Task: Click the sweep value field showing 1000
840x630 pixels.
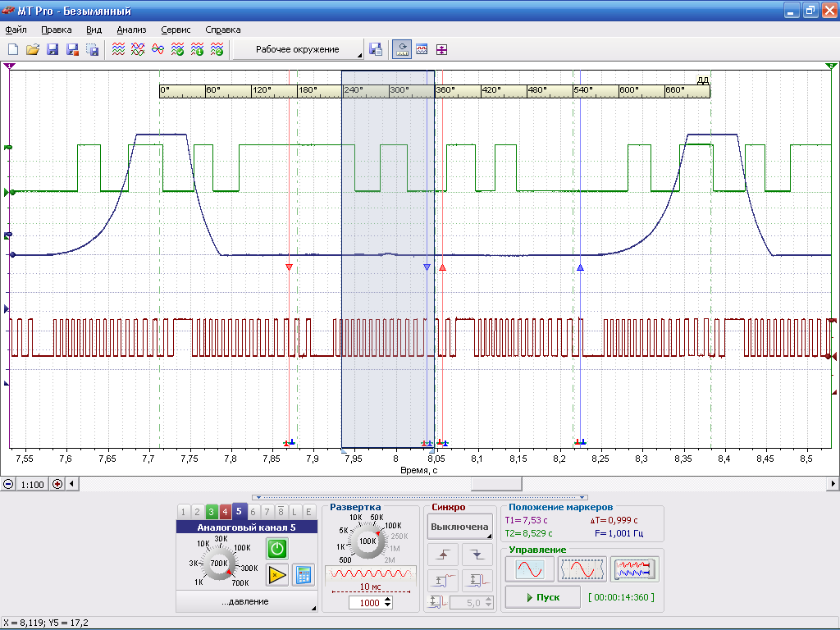Action: 365,603
